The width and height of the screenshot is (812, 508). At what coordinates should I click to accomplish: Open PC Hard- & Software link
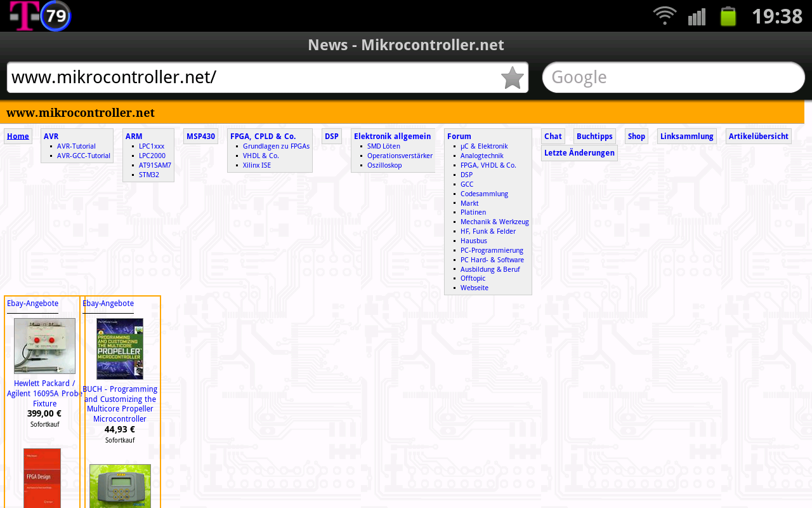[492, 260]
